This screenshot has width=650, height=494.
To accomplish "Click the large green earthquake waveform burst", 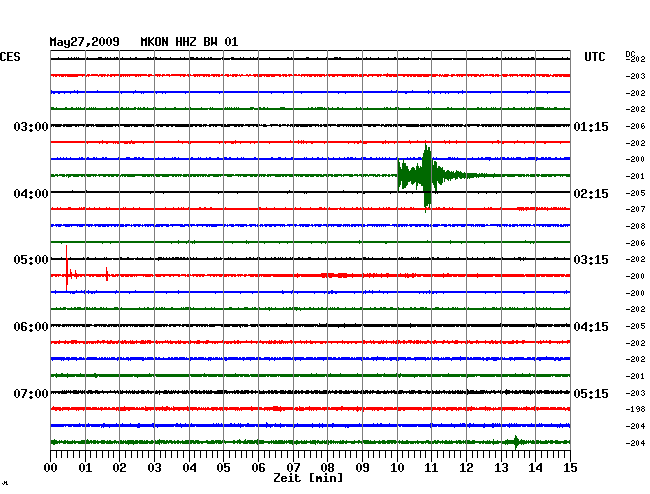I will [x=427, y=176].
